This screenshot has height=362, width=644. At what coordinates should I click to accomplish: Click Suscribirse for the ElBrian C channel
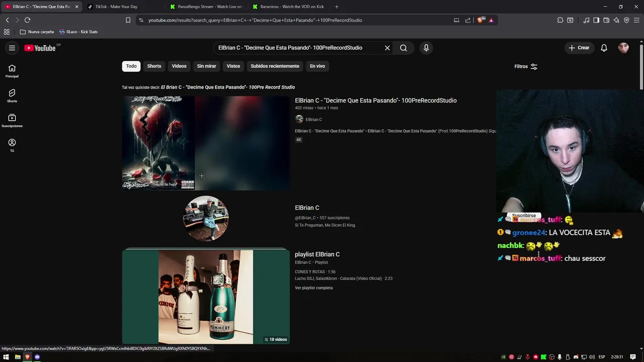[524, 215]
